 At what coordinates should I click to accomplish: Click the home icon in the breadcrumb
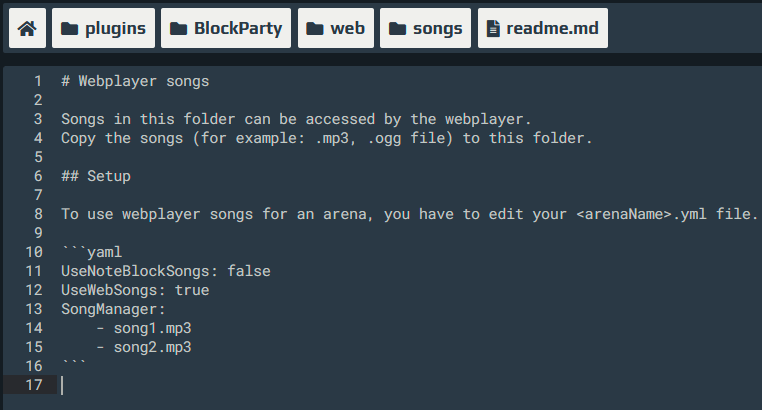pos(27,28)
